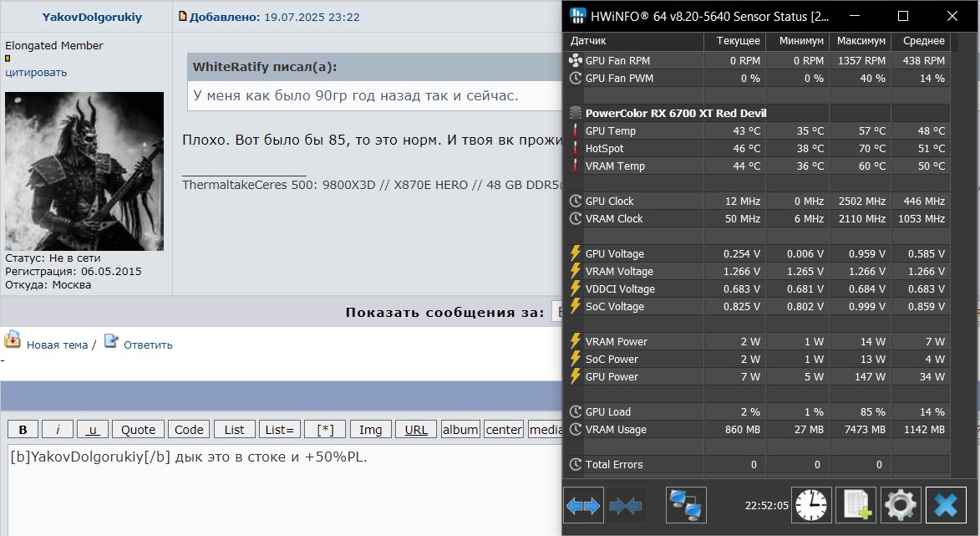Click the GPU Voltage lightning icon
The width and height of the screenshot is (980, 536).
pyautogui.click(x=575, y=253)
